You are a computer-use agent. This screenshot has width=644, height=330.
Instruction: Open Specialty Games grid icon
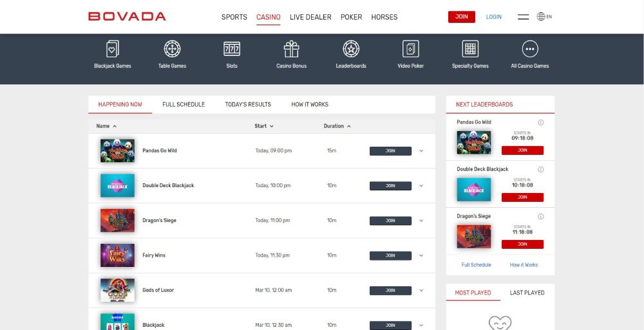click(x=470, y=49)
